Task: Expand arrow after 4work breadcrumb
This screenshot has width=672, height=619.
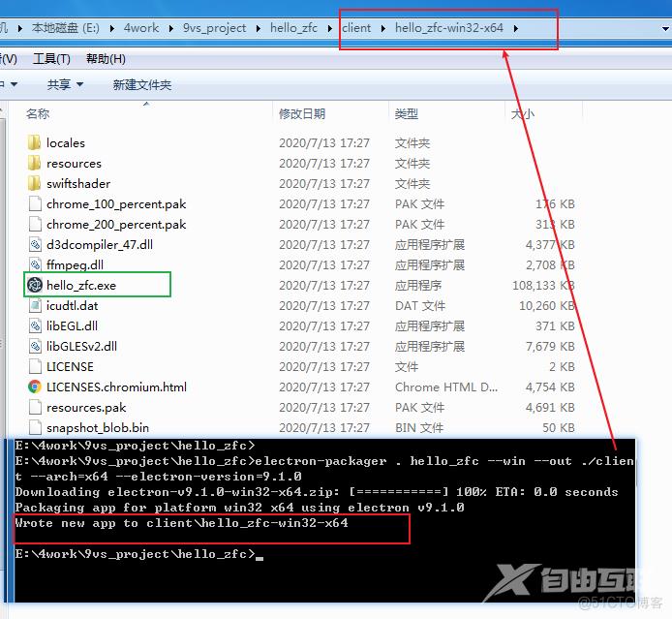Action: [171, 29]
